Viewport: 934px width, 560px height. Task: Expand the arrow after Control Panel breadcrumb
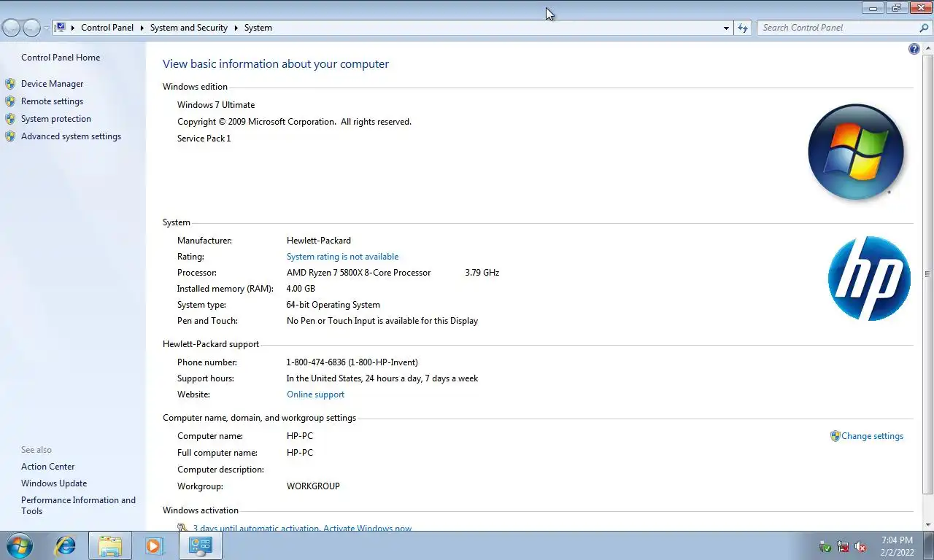[x=142, y=28]
